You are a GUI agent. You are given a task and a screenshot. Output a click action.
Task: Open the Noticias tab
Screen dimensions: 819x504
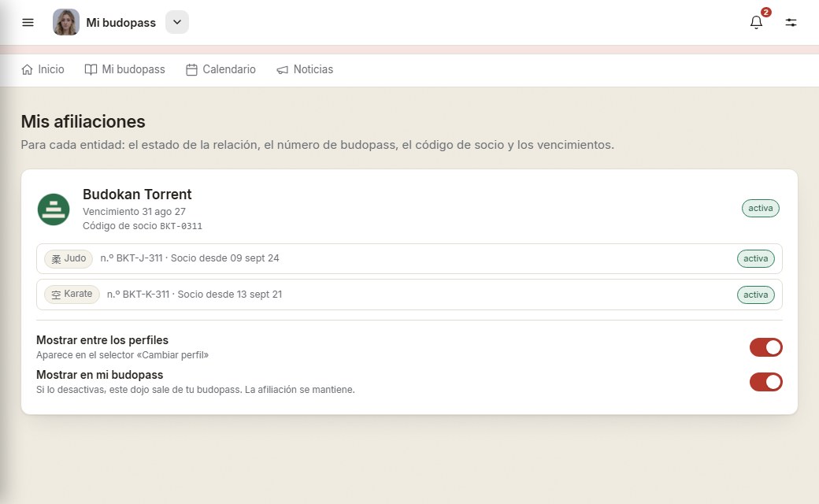[x=305, y=69]
